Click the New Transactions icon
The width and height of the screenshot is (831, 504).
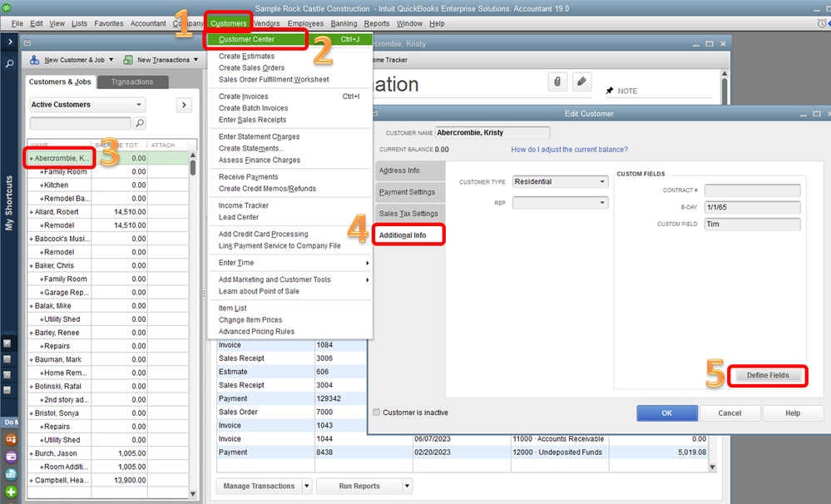[x=128, y=60]
